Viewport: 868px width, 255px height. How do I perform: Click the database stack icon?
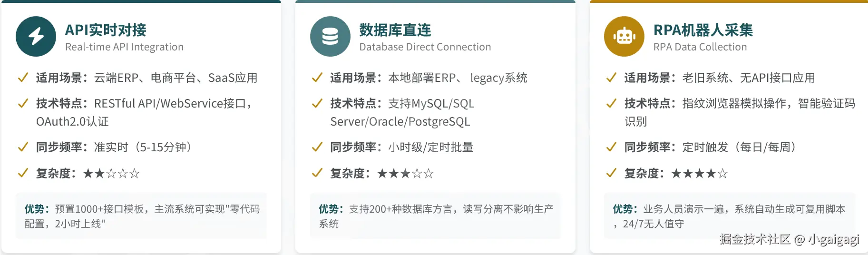pyautogui.click(x=330, y=37)
